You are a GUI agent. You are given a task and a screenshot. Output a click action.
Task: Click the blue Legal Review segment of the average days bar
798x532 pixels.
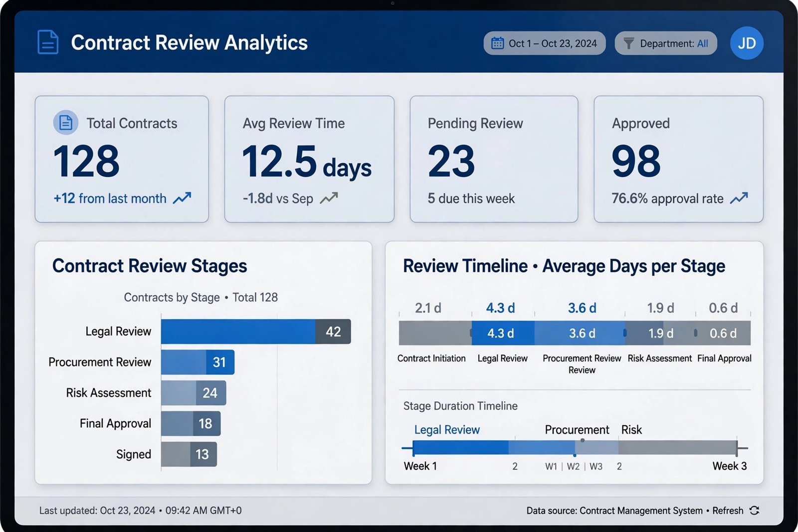coord(503,333)
